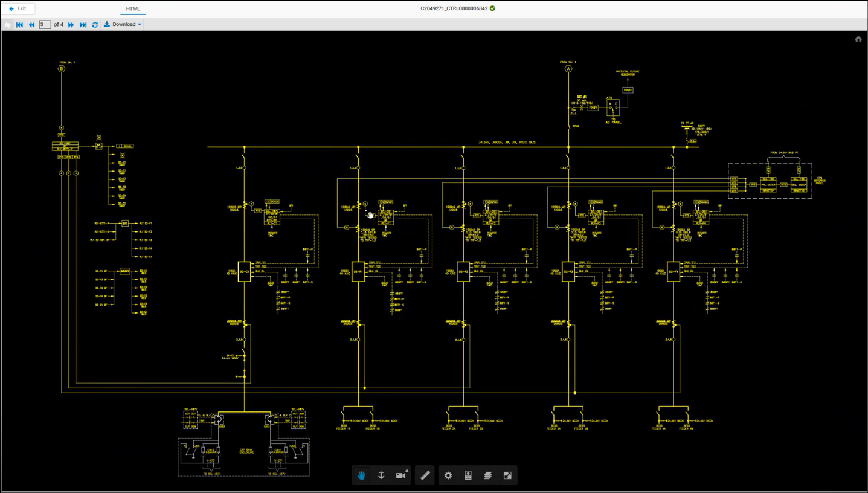This screenshot has height=493, width=868.
Task: Click the circled A sheet reference
Action: tap(568, 69)
